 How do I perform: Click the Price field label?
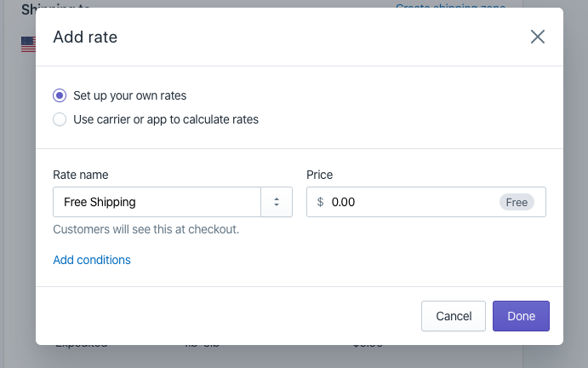tap(319, 175)
